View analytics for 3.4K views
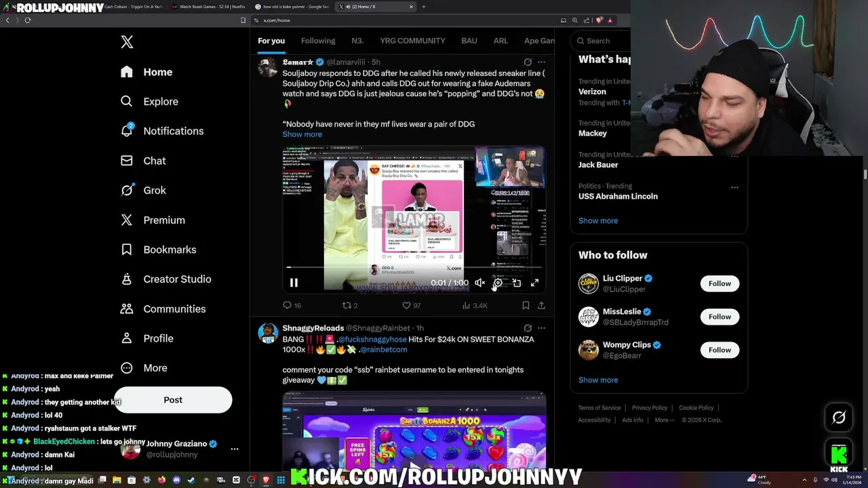 coord(475,306)
